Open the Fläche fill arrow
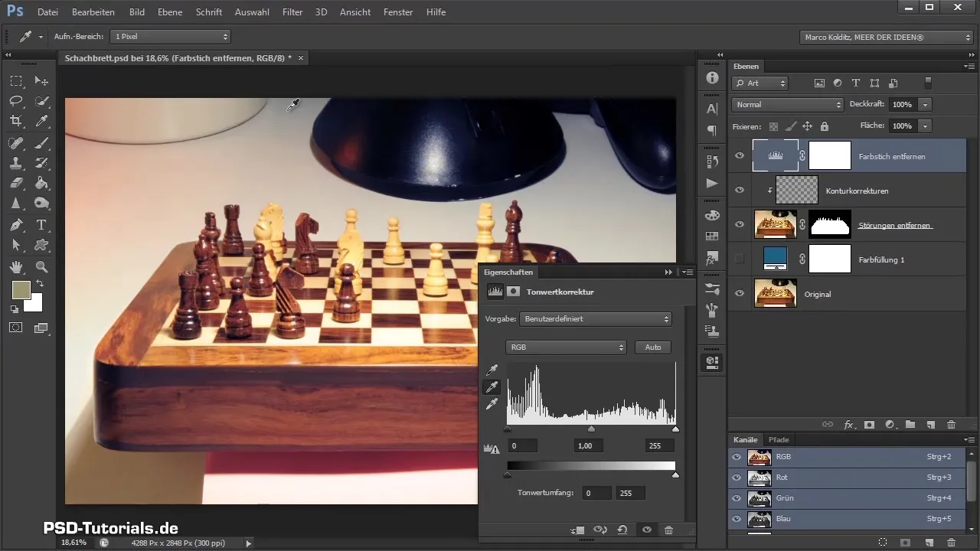Image resolution: width=980 pixels, height=551 pixels. [926, 126]
